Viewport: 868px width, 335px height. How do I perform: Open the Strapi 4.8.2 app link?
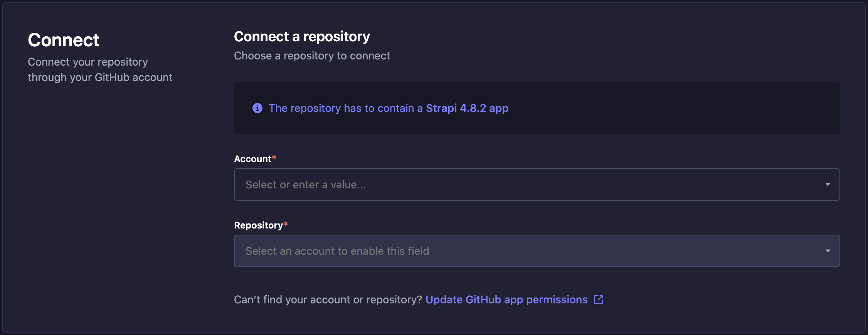point(467,108)
